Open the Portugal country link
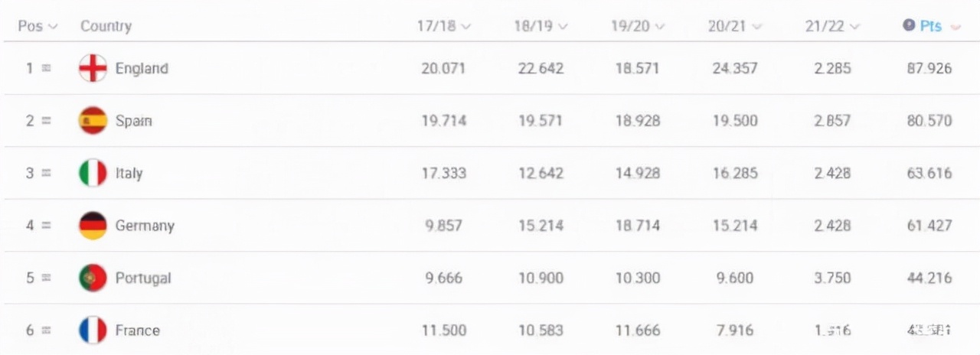The height and width of the screenshot is (355, 980). tap(143, 278)
